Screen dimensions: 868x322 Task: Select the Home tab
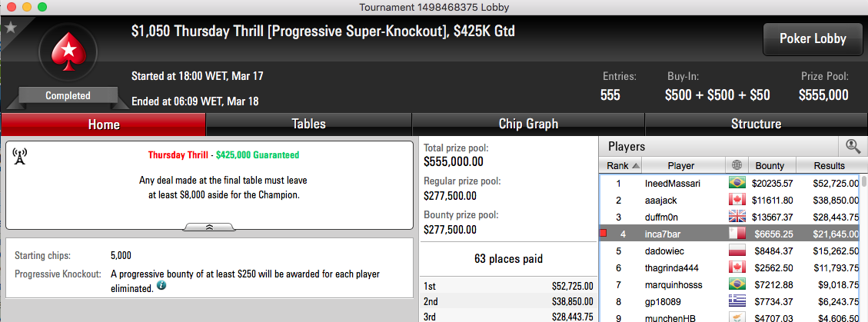click(x=104, y=124)
